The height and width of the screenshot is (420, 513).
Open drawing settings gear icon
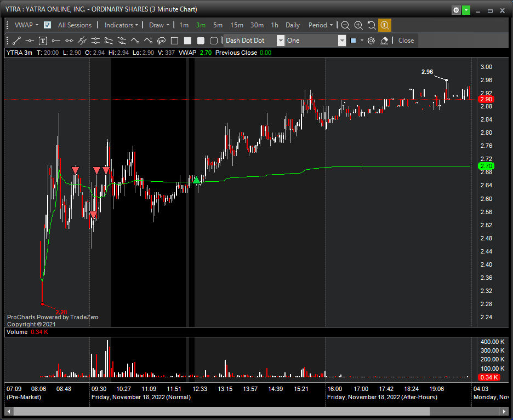click(x=371, y=41)
